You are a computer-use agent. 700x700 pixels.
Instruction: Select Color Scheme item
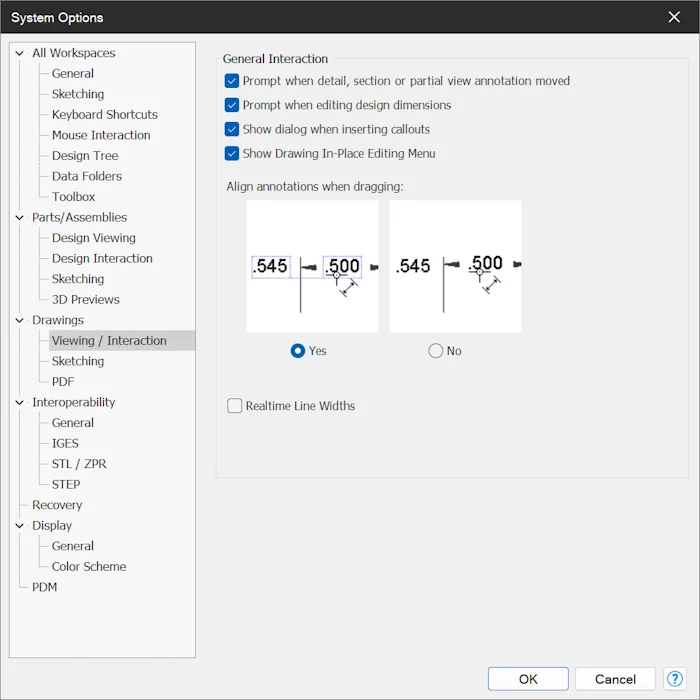89,566
